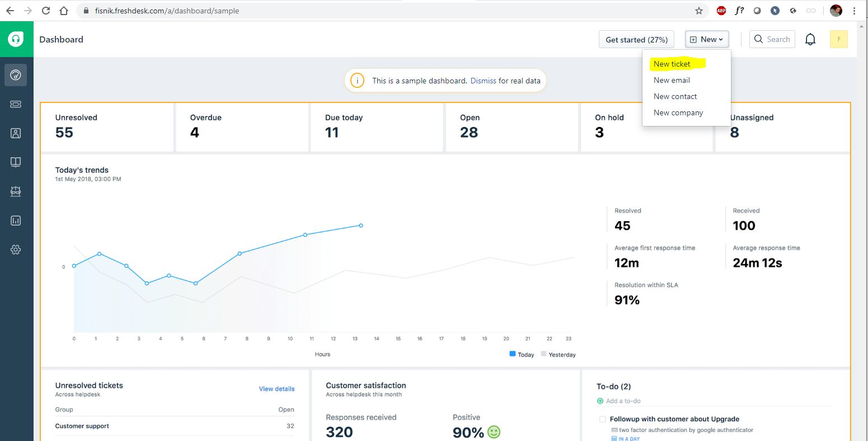Open the Solutions book icon in sidebar

pyautogui.click(x=16, y=162)
